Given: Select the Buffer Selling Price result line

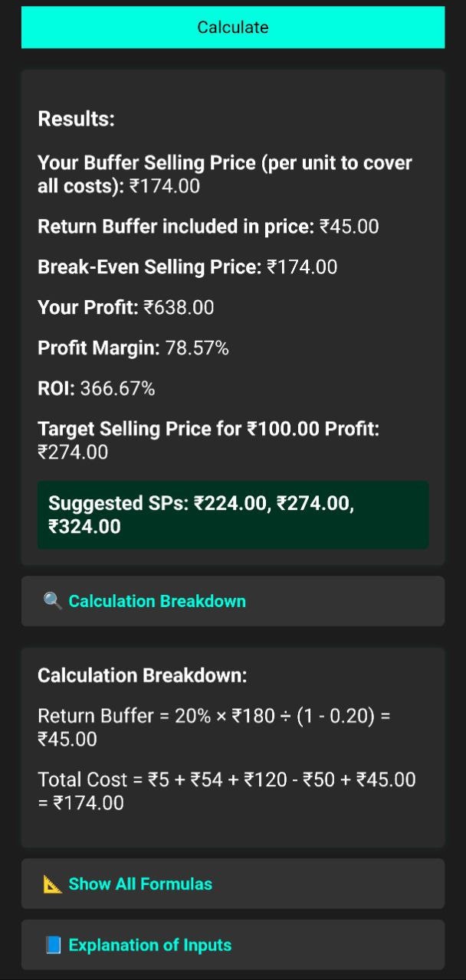Looking at the screenshot, I should pos(225,175).
